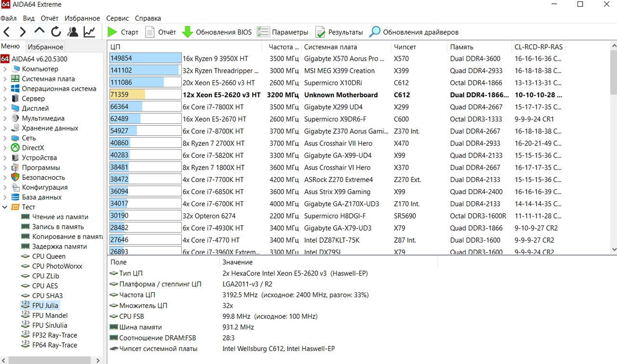Click the person silhouette toolbar icon
617x364 pixels.
click(73, 32)
